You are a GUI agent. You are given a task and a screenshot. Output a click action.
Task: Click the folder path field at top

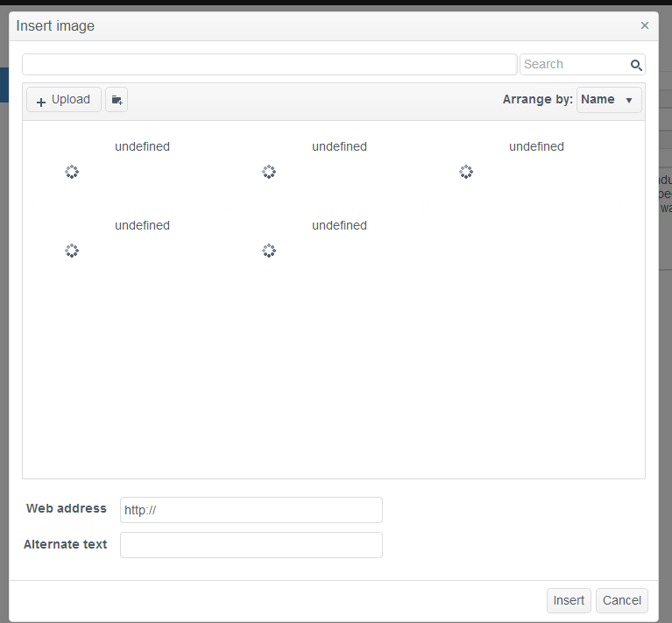click(270, 64)
